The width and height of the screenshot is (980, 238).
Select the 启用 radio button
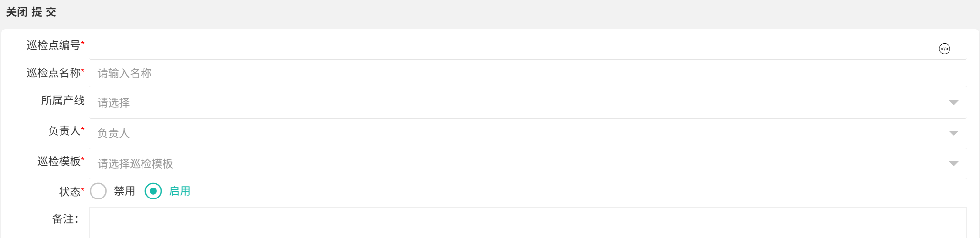pos(153,191)
